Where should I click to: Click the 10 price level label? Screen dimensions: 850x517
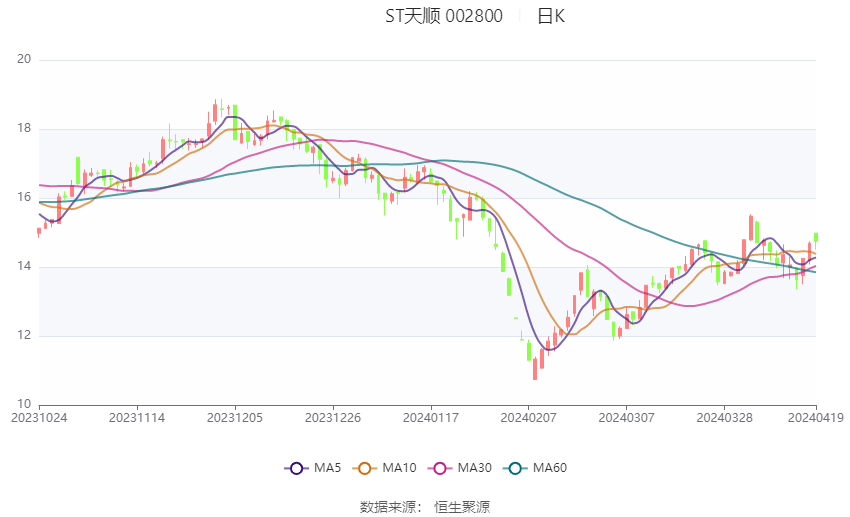click(x=25, y=404)
